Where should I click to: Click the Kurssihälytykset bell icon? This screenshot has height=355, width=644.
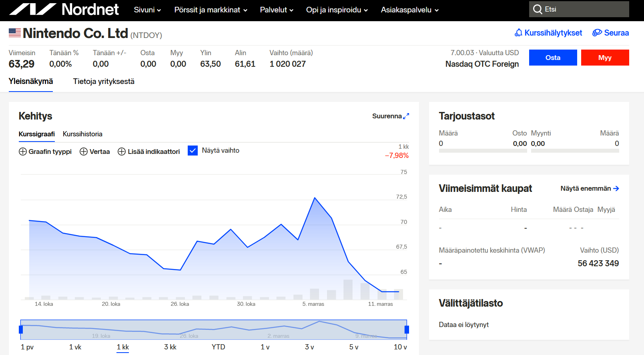pyautogui.click(x=518, y=33)
